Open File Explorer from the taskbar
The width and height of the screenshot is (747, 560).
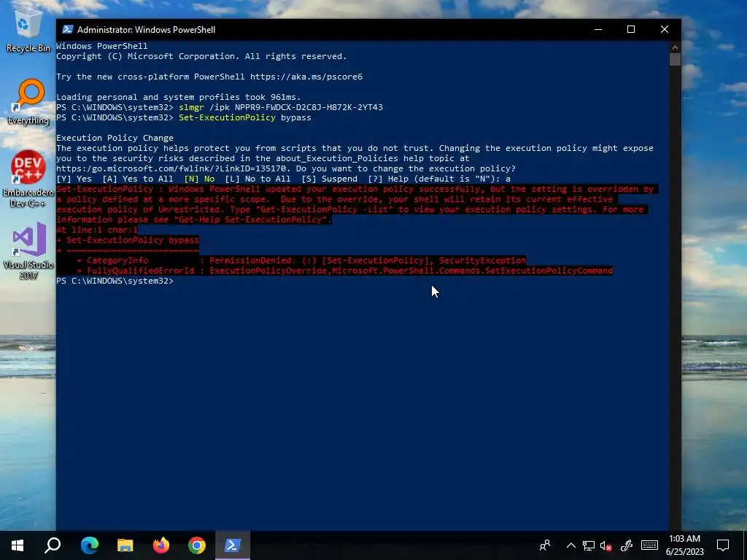tap(125, 545)
